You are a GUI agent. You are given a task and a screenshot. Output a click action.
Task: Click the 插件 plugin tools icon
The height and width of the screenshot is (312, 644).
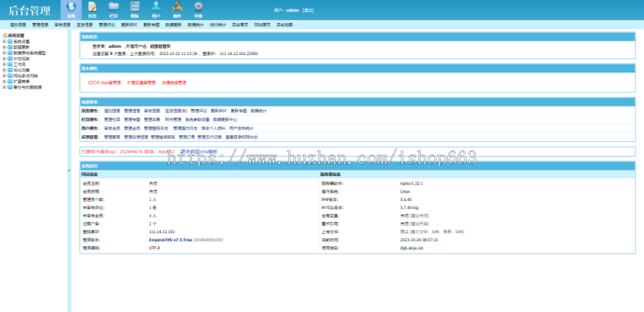(177, 7)
